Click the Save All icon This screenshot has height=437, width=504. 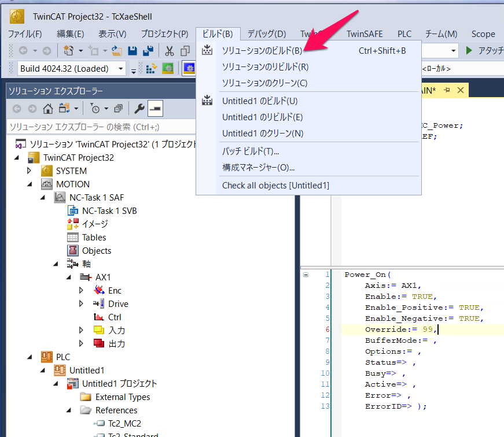click(148, 50)
